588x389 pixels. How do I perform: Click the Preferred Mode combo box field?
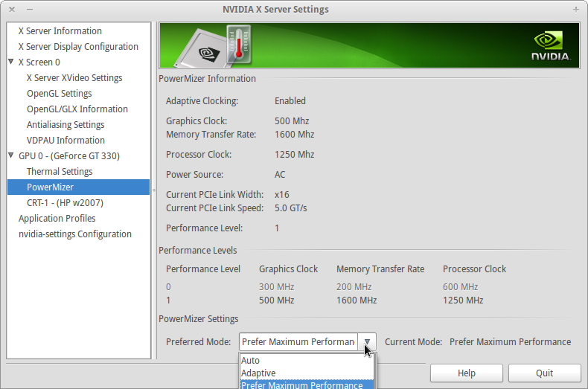pos(298,342)
